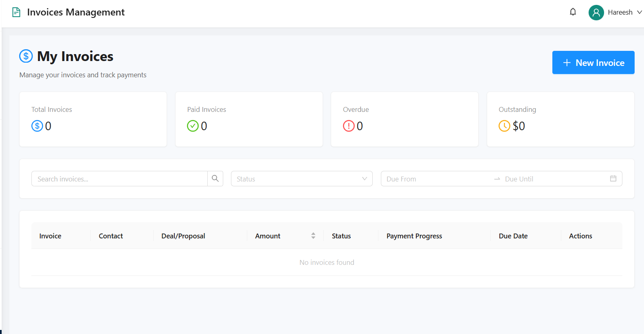This screenshot has width=644, height=334.
Task: Click 'Manage your invoices and track payments' text
Action: pyautogui.click(x=83, y=75)
